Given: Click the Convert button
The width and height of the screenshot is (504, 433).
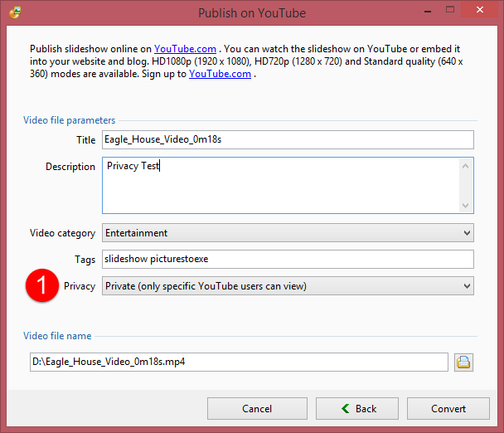Looking at the screenshot, I should (x=448, y=409).
